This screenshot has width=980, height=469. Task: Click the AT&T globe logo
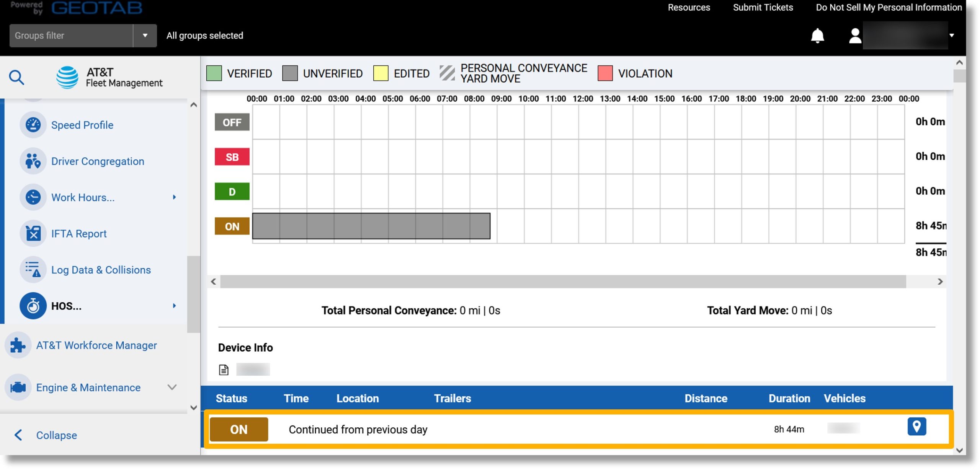coord(67,77)
